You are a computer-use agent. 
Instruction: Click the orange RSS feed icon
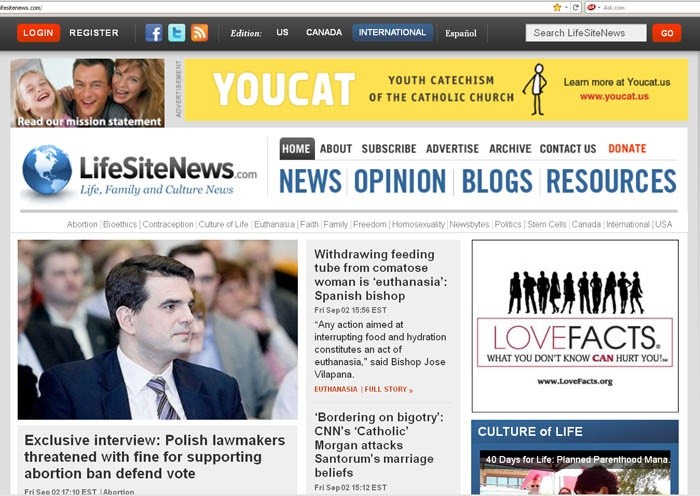point(200,33)
